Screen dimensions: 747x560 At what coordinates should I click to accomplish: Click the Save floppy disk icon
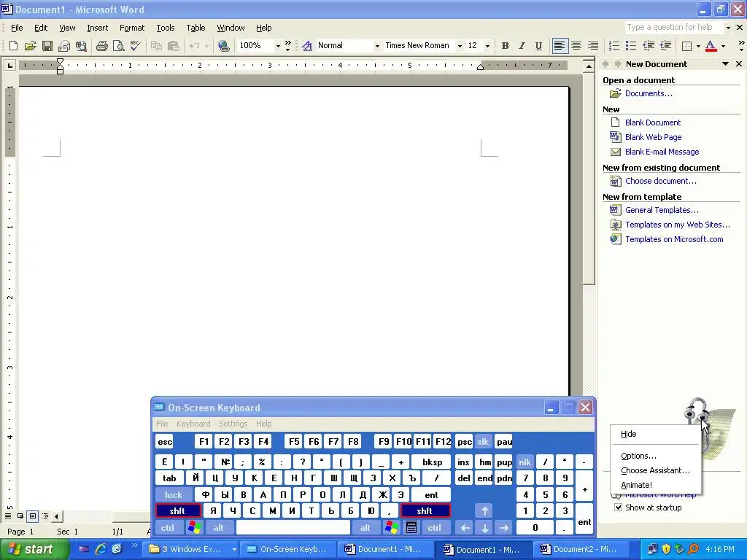coord(47,46)
